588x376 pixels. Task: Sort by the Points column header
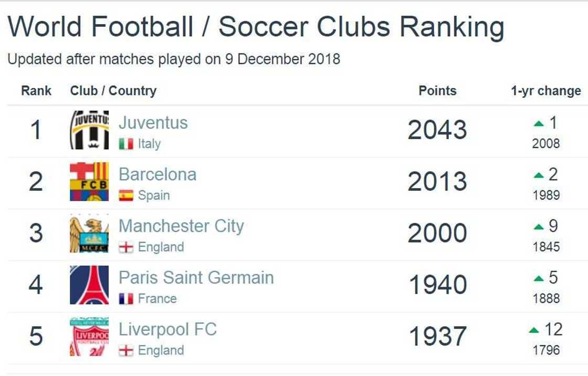437,91
